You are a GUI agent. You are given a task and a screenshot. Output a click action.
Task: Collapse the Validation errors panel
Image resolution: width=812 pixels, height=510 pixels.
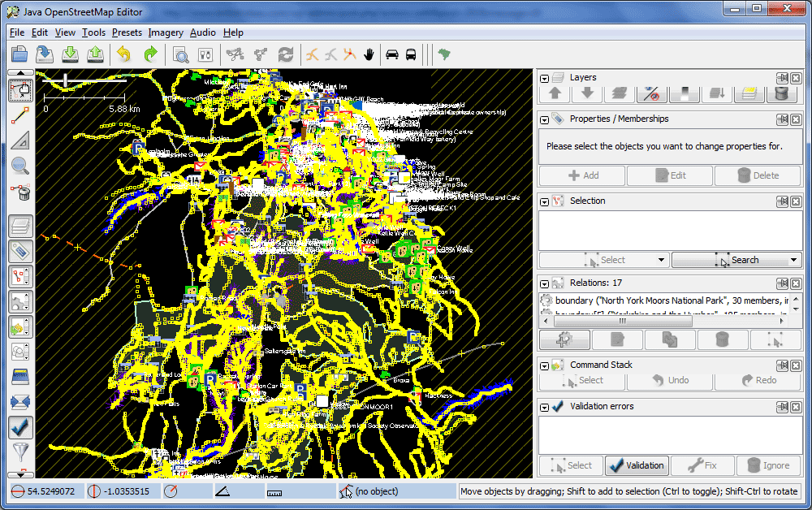click(544, 408)
